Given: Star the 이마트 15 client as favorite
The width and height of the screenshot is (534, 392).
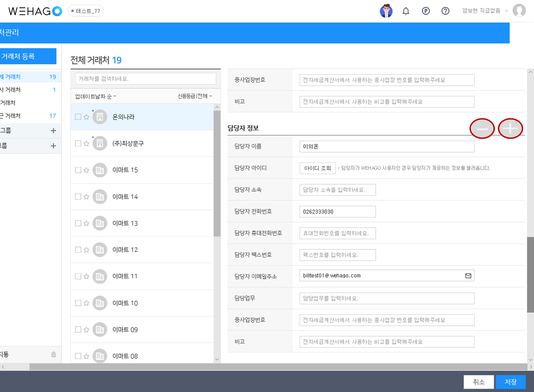Looking at the screenshot, I should coord(86,170).
